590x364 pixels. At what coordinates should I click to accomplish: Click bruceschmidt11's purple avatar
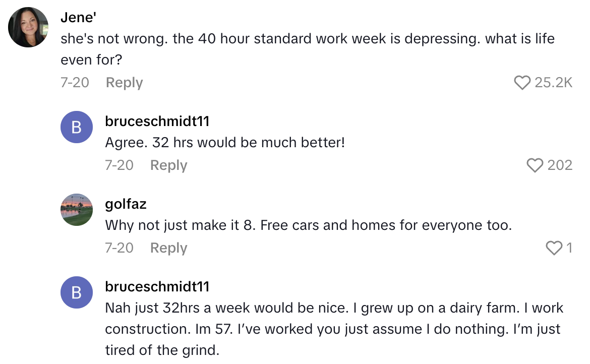(x=77, y=127)
